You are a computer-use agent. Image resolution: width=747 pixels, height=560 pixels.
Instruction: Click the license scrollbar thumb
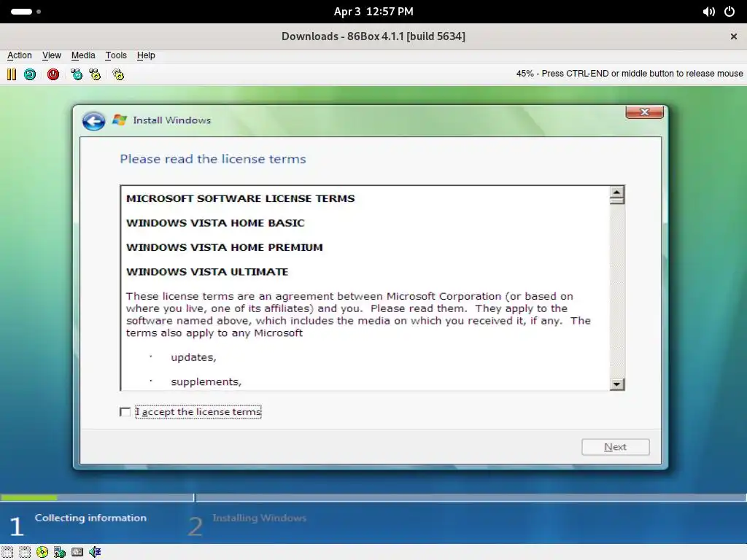[617, 201]
